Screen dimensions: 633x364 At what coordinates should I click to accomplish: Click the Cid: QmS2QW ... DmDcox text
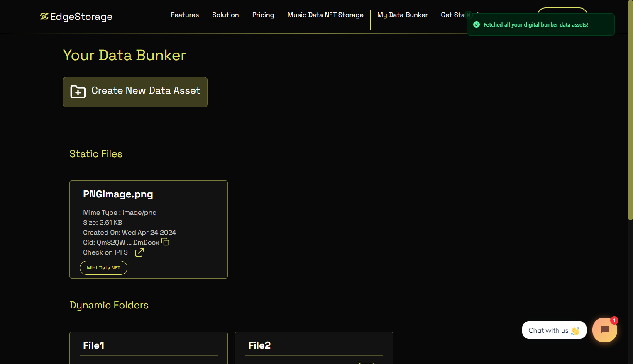click(x=121, y=243)
